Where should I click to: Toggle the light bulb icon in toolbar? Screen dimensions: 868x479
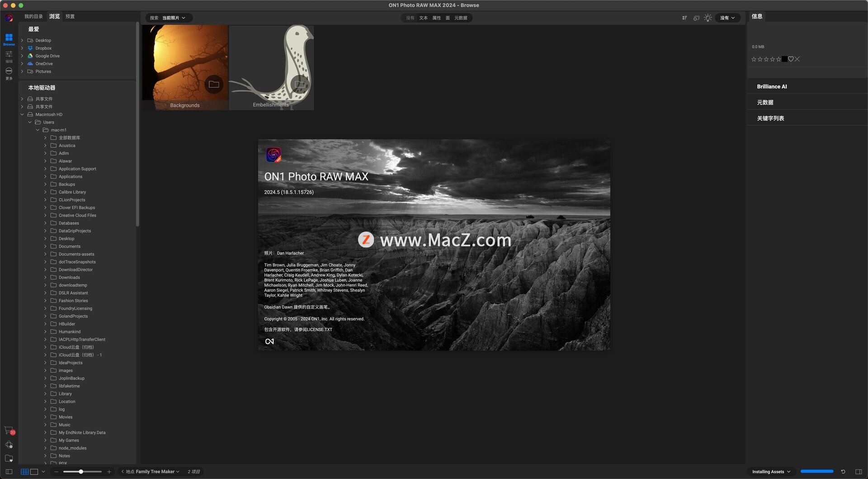tap(708, 18)
